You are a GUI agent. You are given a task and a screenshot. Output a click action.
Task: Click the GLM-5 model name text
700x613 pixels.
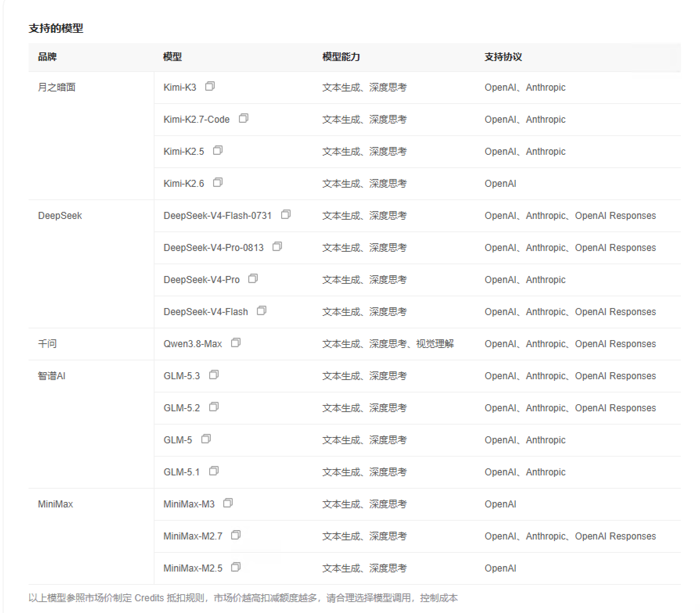pyautogui.click(x=178, y=440)
